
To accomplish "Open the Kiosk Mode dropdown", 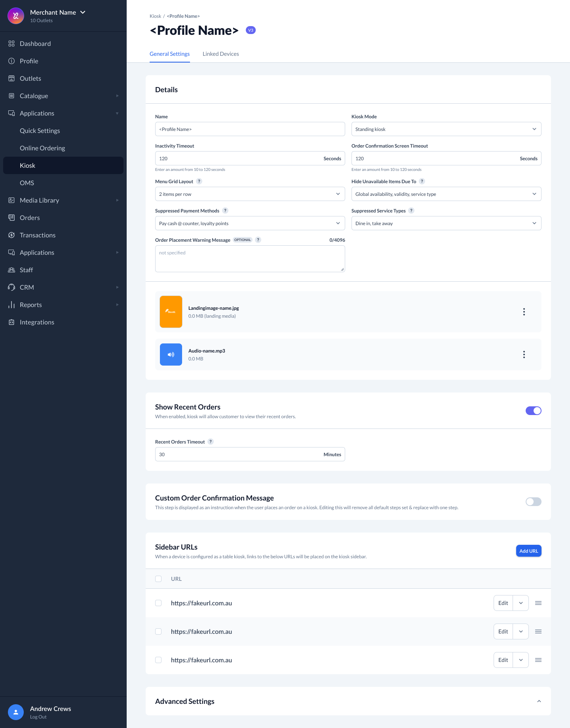I will point(446,129).
